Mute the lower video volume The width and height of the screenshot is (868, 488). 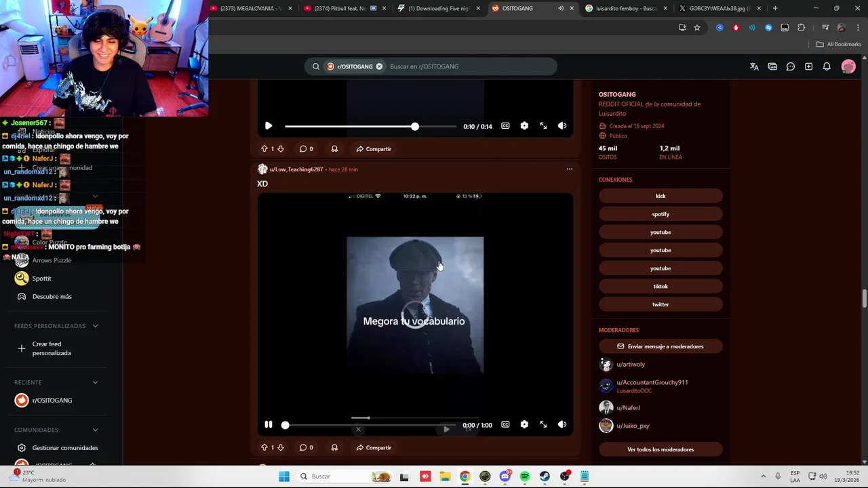click(x=562, y=425)
